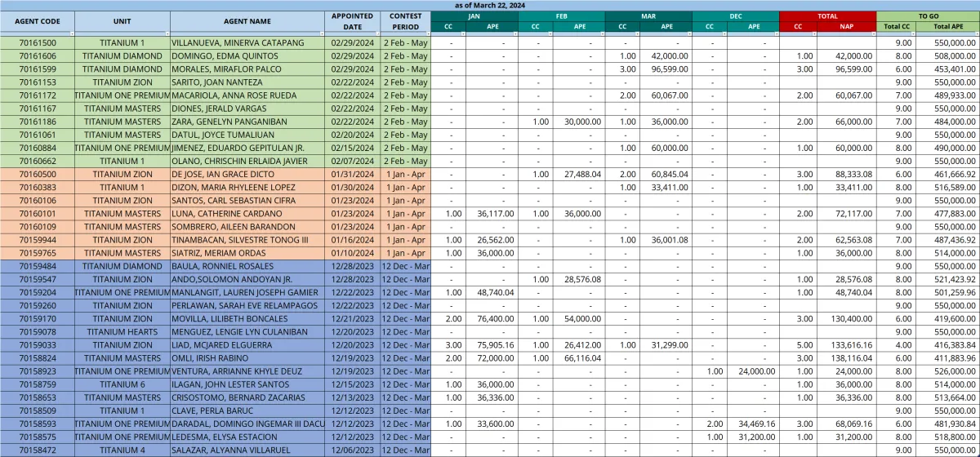Select agent code 70159484 cell
Image resolution: width=980 pixels, height=457 pixels.
click(38, 266)
